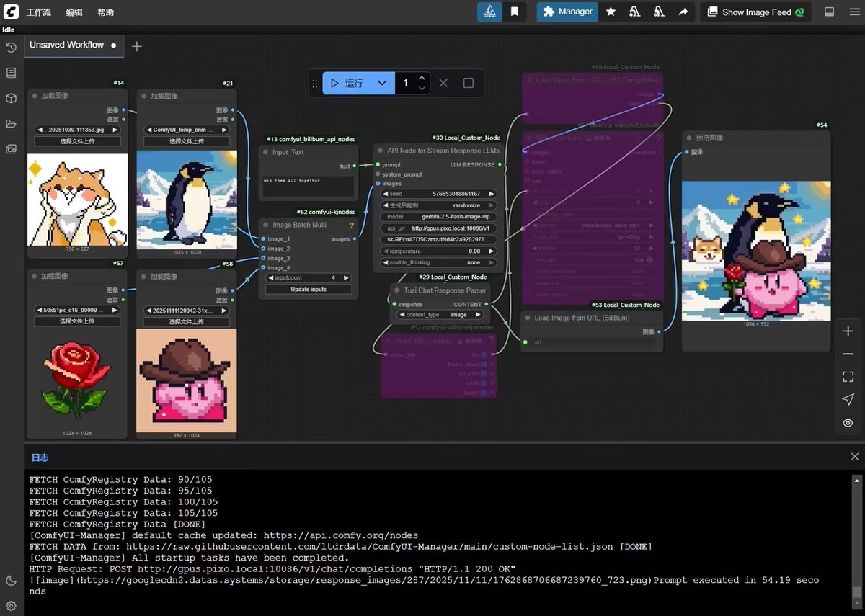
Task: Open the enable_thinking dropdown
Action: coord(439,262)
